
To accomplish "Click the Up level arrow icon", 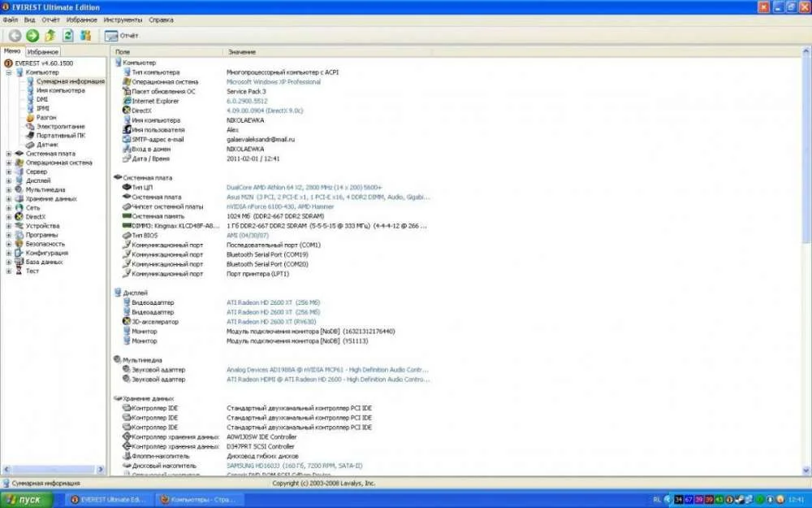I will point(50,35).
